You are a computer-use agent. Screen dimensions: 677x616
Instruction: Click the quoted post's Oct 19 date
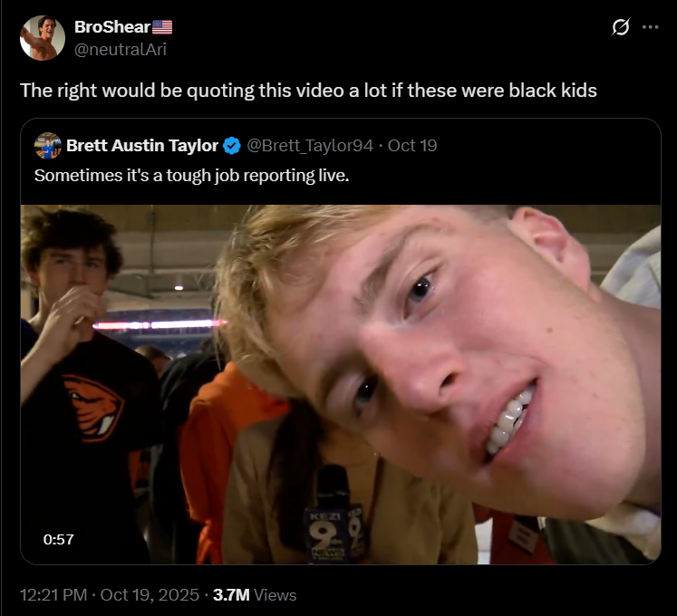coord(412,146)
